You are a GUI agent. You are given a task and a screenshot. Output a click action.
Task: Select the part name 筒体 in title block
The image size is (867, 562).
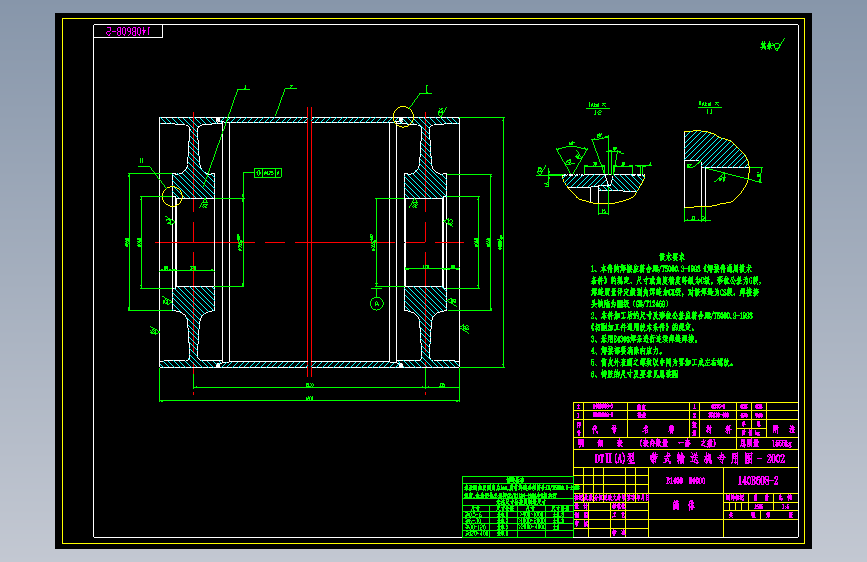[x=684, y=506]
